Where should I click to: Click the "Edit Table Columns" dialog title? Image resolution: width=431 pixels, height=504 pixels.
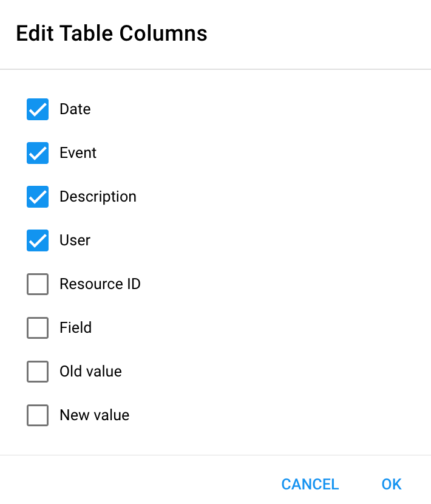[112, 33]
